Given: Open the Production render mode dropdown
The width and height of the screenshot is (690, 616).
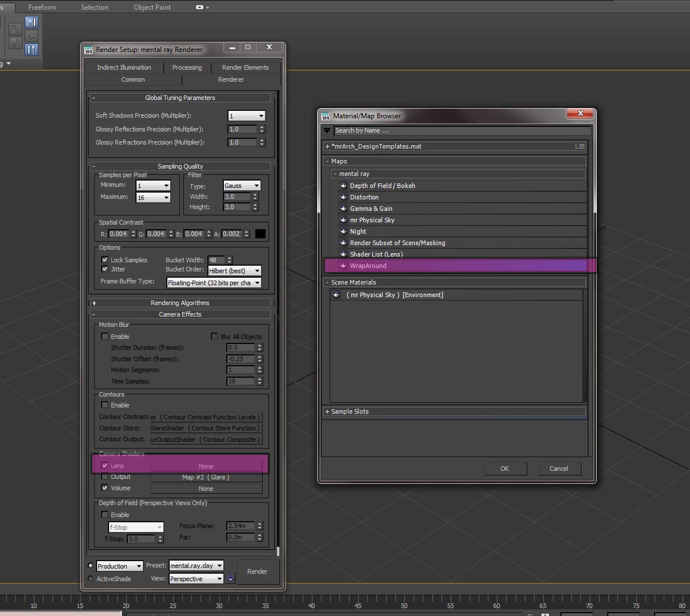Looking at the screenshot, I should click(119, 566).
